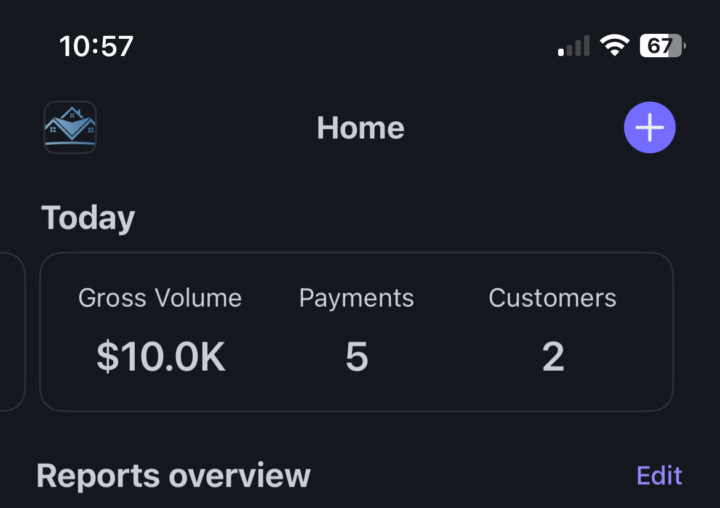Tap the Home screen title
The width and height of the screenshot is (720, 508).
360,128
